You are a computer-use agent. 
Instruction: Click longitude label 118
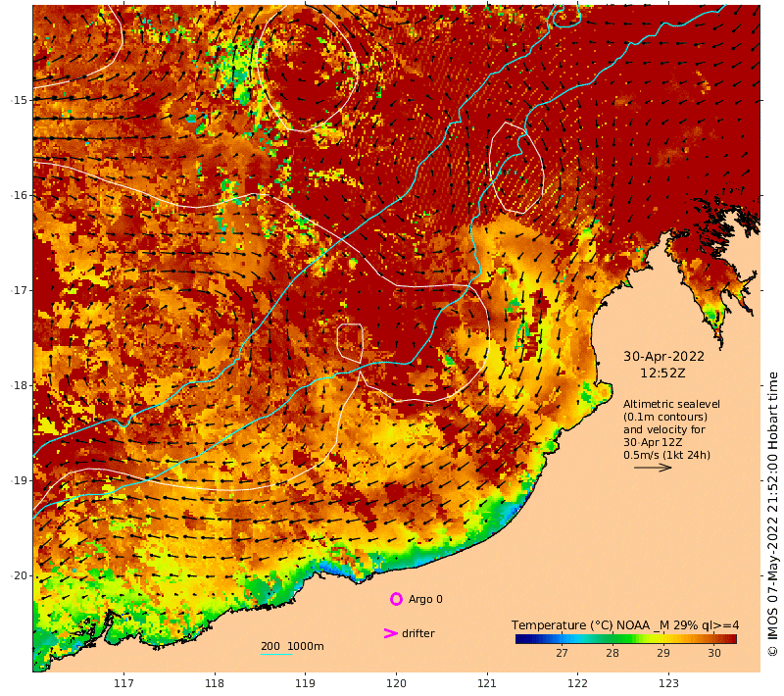(x=215, y=683)
